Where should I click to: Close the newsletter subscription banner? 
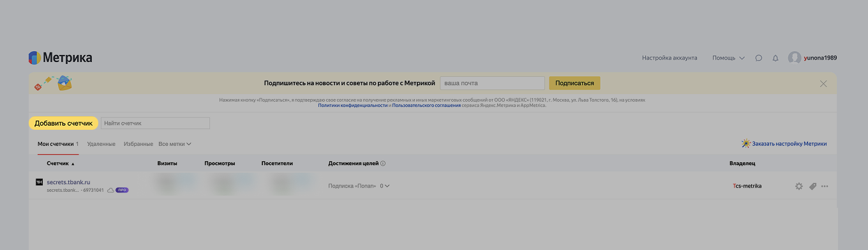pyautogui.click(x=823, y=83)
